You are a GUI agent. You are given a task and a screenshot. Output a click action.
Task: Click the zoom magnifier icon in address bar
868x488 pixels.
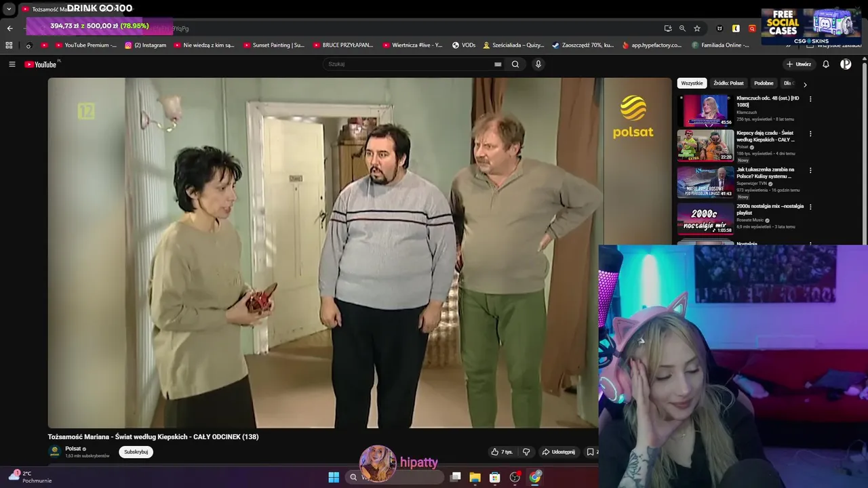[682, 28]
